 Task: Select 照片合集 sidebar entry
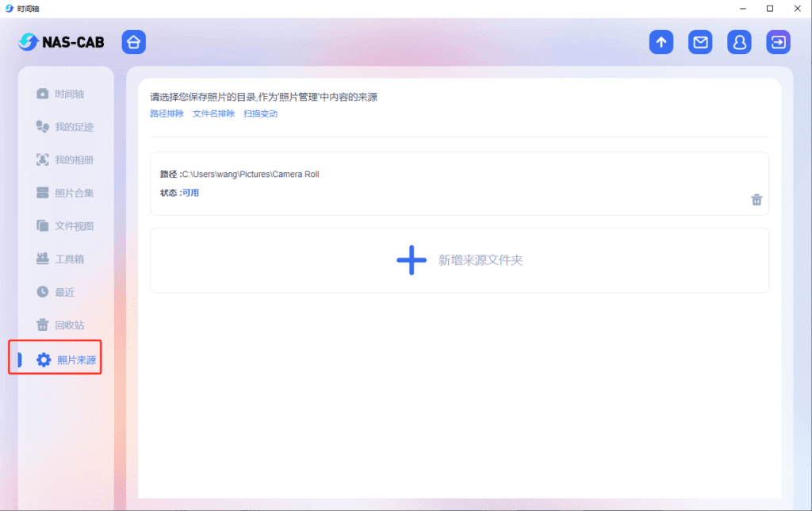(65, 193)
